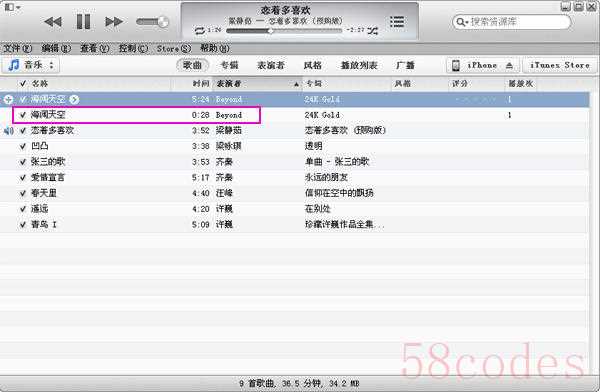The width and height of the screenshot is (600, 392).
Task: Switch to the 歌曲 tab
Action: coord(192,65)
